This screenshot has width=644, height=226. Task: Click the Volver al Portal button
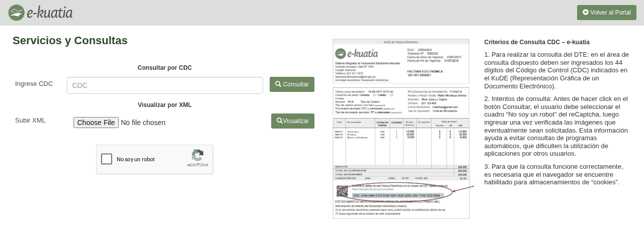coord(606,13)
